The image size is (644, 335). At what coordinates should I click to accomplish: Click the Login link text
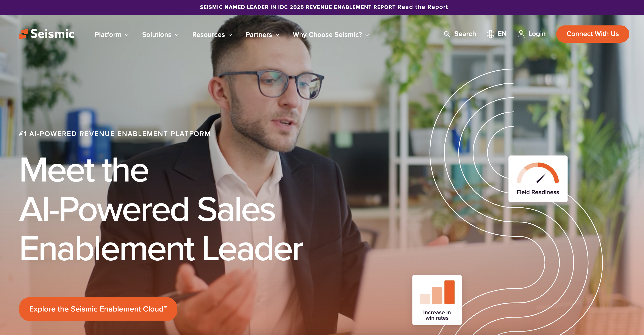coord(537,34)
